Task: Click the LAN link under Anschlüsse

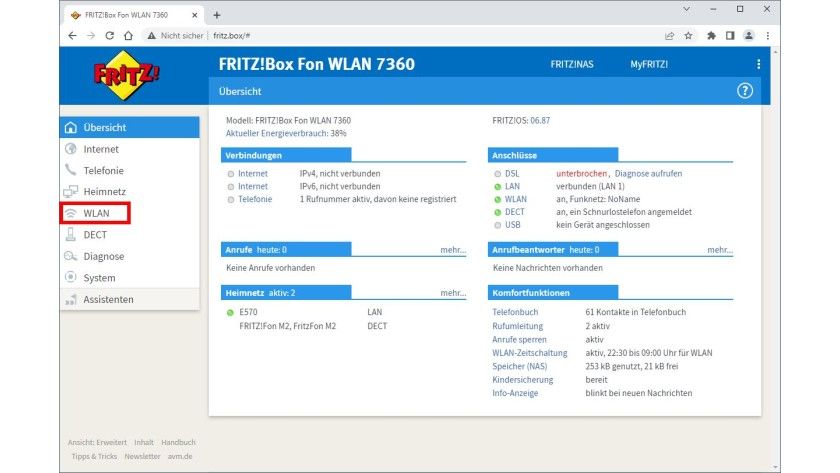Action: pos(512,186)
